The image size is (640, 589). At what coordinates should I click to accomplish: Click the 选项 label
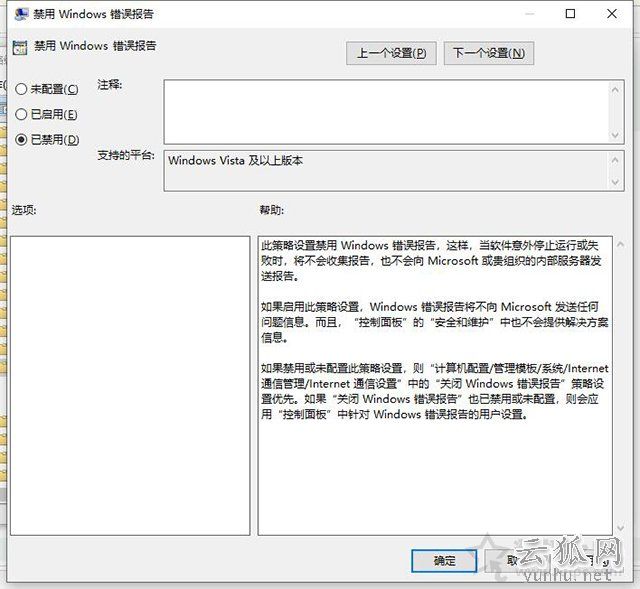pos(24,210)
